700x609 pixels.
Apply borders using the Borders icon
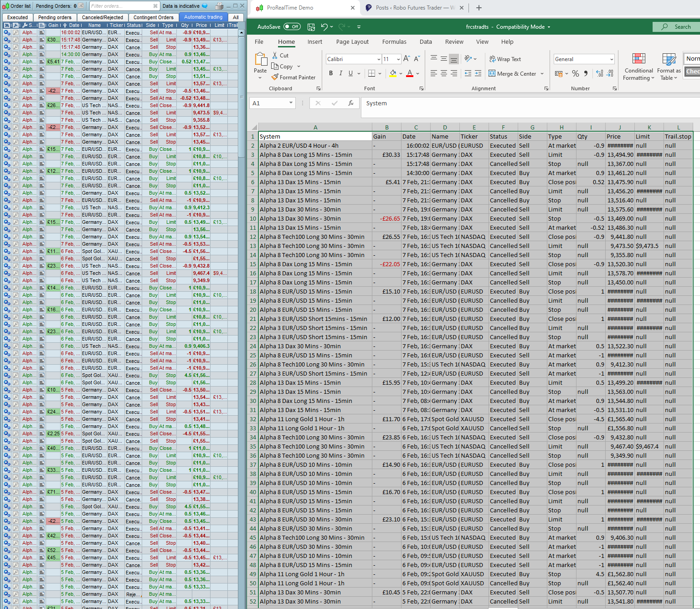click(371, 73)
